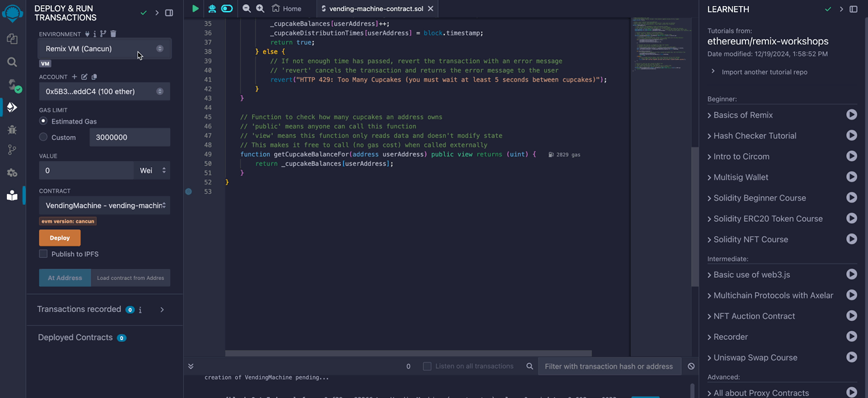This screenshot has width=868, height=398.
Task: Zoom in the editor font
Action: [260, 9]
